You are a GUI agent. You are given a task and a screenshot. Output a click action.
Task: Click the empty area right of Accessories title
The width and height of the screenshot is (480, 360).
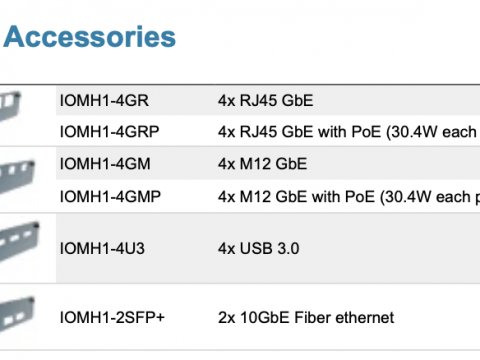(x=328, y=37)
